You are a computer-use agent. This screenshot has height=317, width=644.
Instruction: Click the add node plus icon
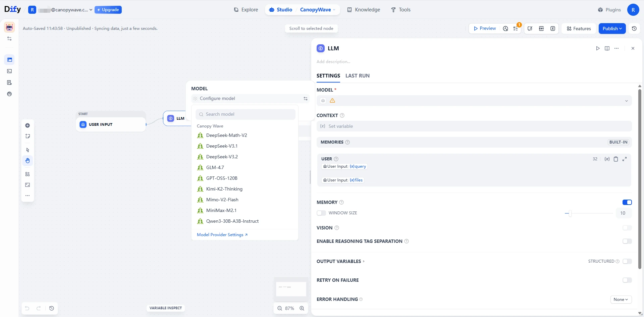28,125
